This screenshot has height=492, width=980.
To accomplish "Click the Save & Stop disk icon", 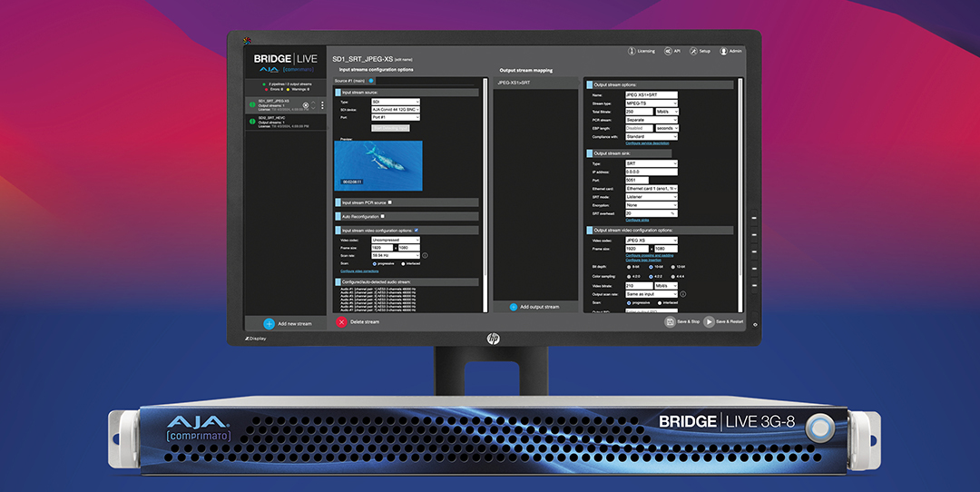I will coord(670,322).
